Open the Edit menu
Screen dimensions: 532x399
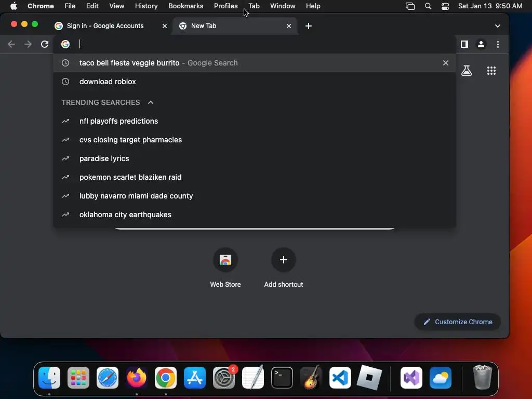click(92, 6)
